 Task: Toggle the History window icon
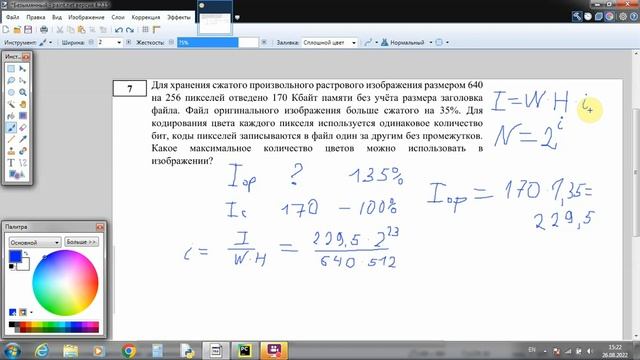(588, 16)
